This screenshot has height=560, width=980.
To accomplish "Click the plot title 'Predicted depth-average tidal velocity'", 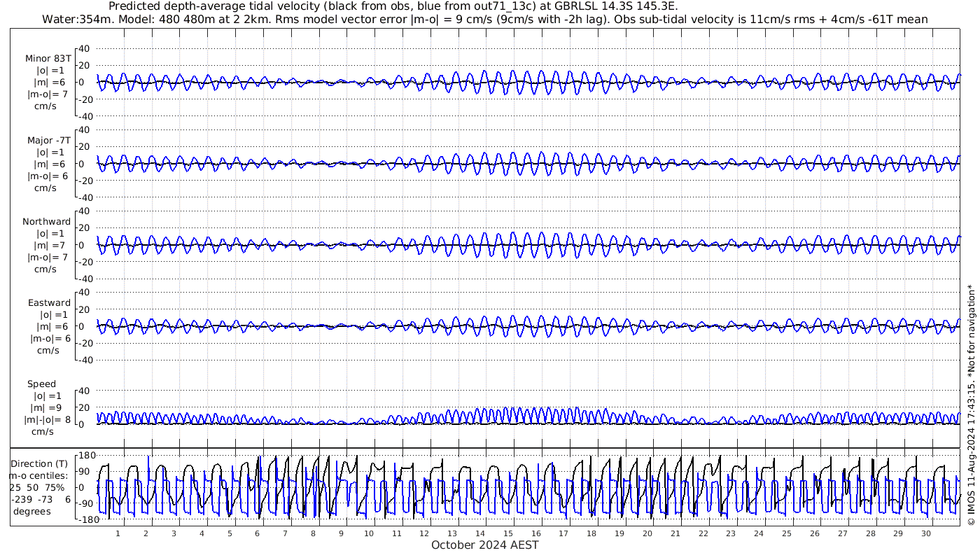I will pyautogui.click(x=393, y=6).
